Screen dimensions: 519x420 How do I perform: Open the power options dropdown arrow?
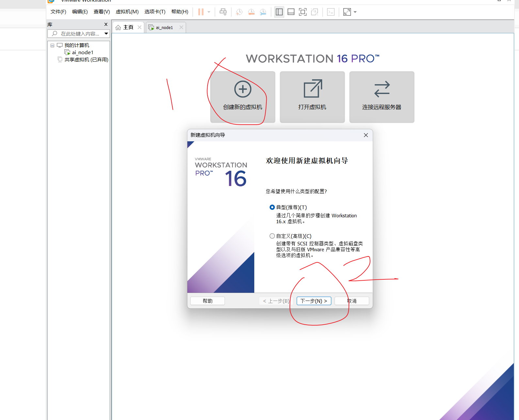click(209, 12)
